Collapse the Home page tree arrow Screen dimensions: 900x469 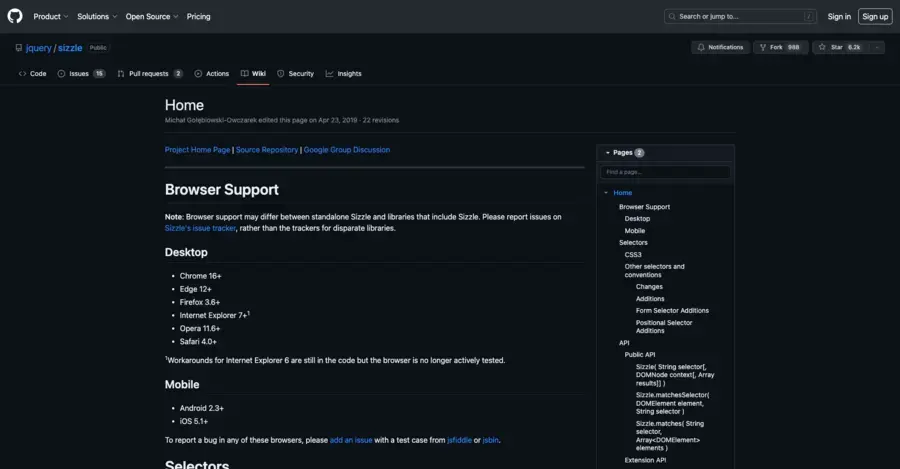tap(606, 193)
